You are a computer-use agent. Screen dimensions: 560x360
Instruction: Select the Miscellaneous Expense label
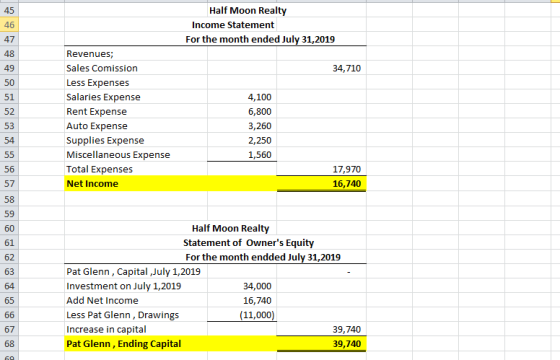[x=118, y=155]
